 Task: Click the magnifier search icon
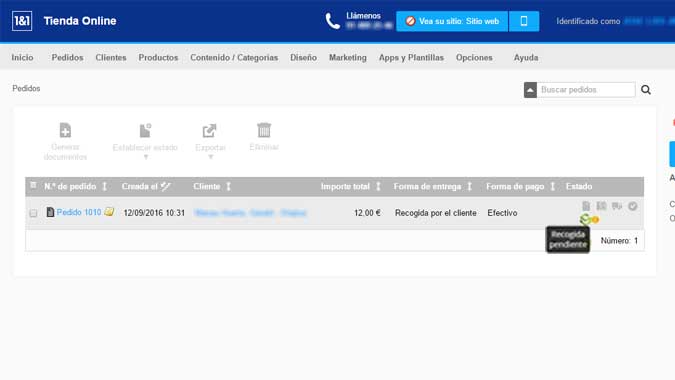point(646,90)
